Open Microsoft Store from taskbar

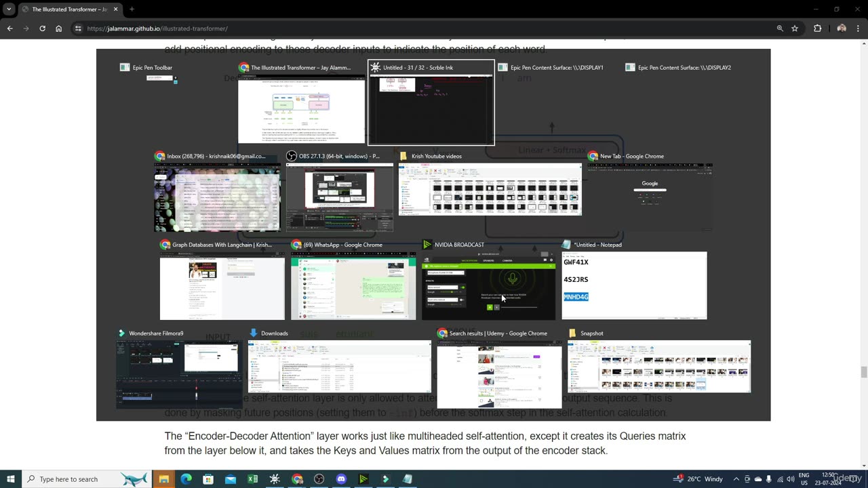[208, 479]
